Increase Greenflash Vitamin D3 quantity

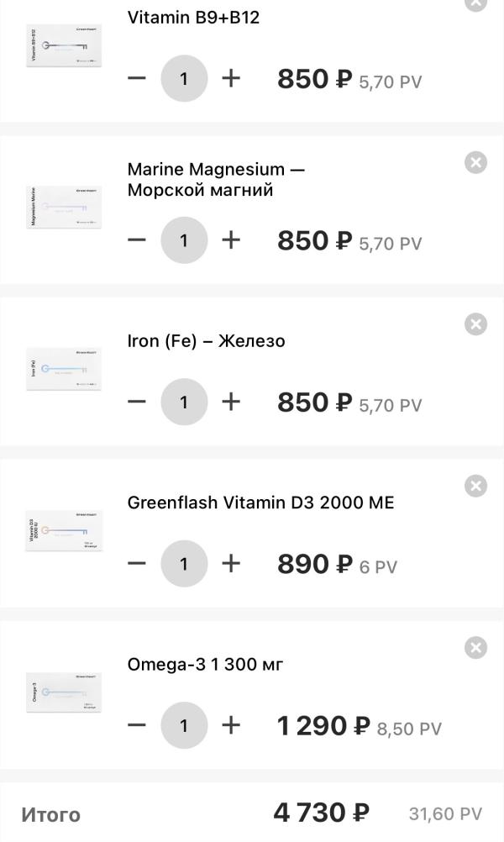[x=231, y=563]
